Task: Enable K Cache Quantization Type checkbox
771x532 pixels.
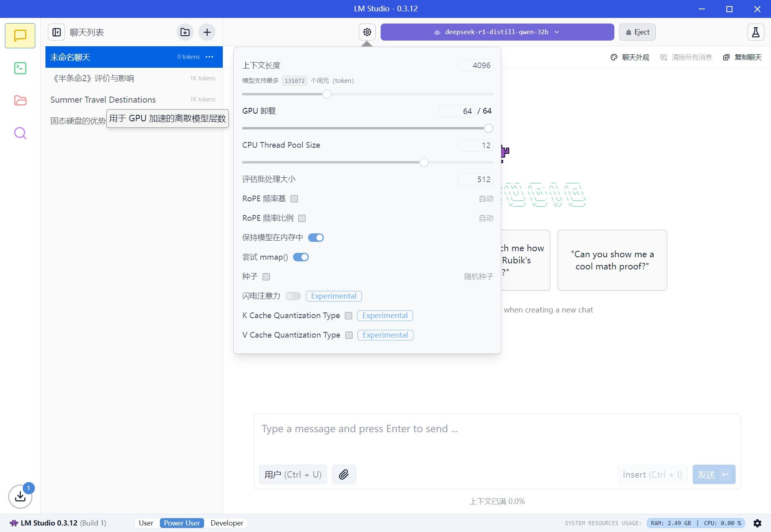Action: (x=349, y=316)
